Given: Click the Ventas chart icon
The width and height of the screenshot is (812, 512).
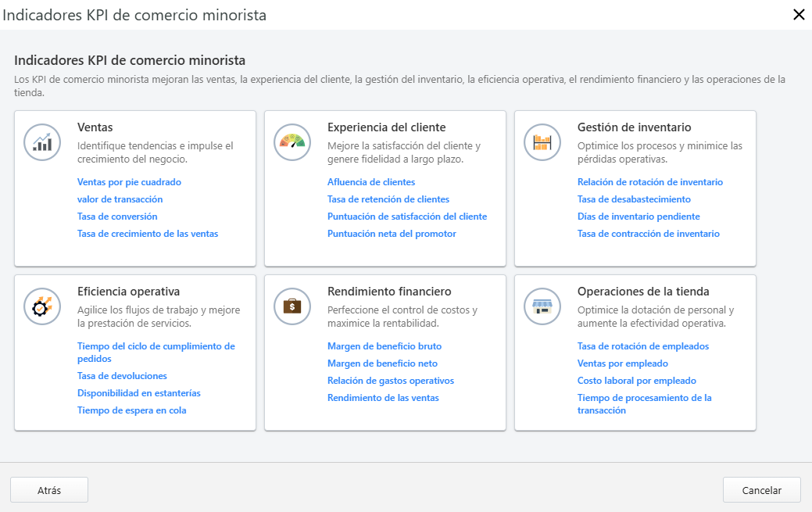Looking at the screenshot, I should click(41, 142).
